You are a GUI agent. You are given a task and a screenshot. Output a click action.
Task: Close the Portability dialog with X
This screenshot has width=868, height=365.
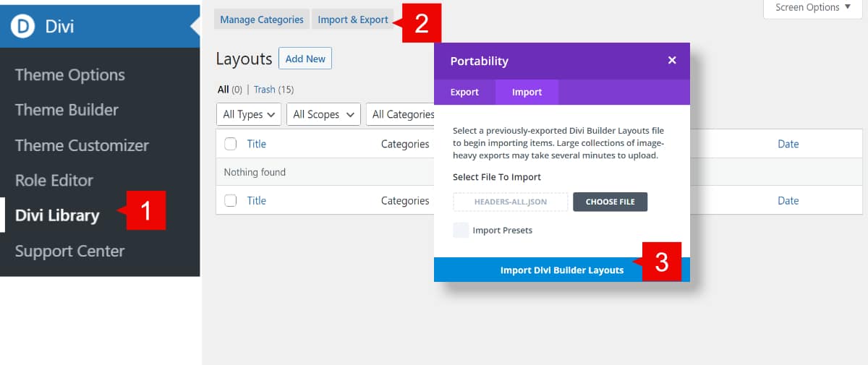[672, 61]
